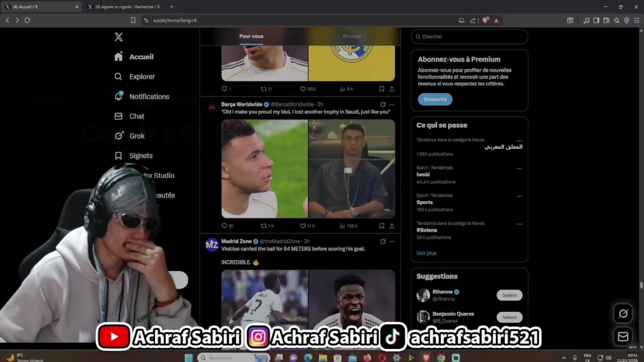This screenshot has height=362, width=644.
Task: Open Signets in the X sidebar
Action: coord(133,156)
